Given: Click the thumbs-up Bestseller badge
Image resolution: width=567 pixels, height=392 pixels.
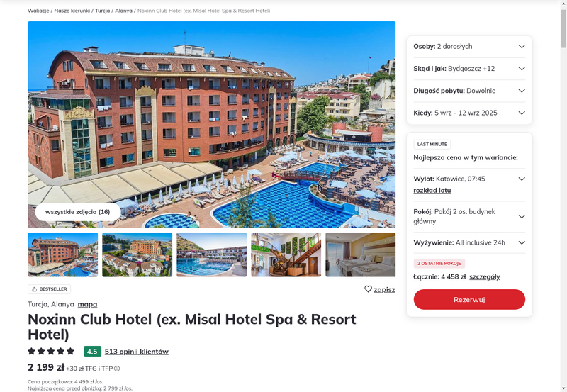Looking at the screenshot, I should point(49,289).
